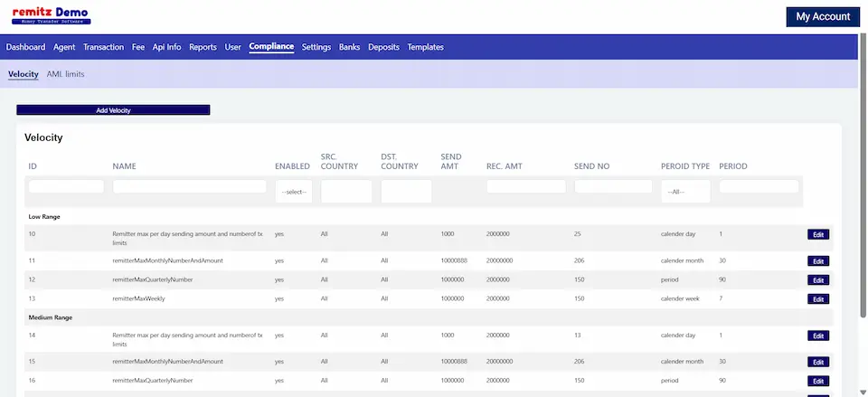
Task: Expand the Enabled filter dropdown
Action: tap(294, 192)
